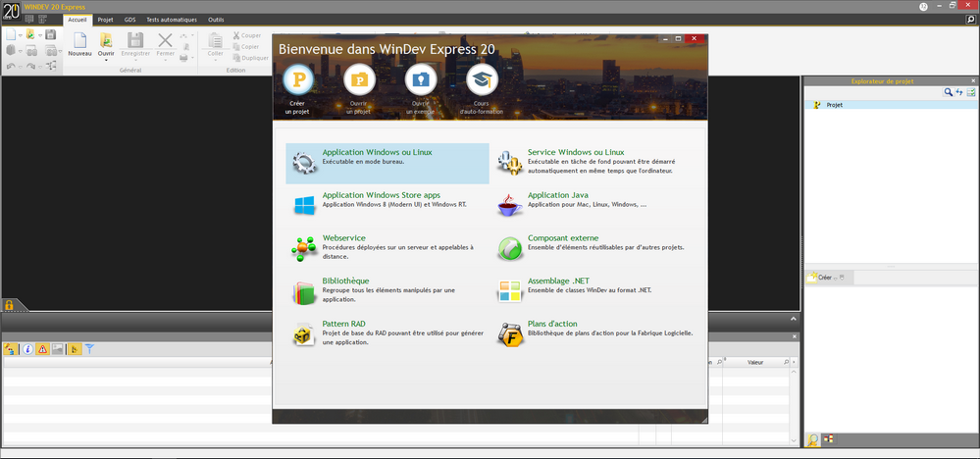The height and width of the screenshot is (459, 980).
Task: Select the Projet node in the explorer tree
Action: (x=835, y=105)
